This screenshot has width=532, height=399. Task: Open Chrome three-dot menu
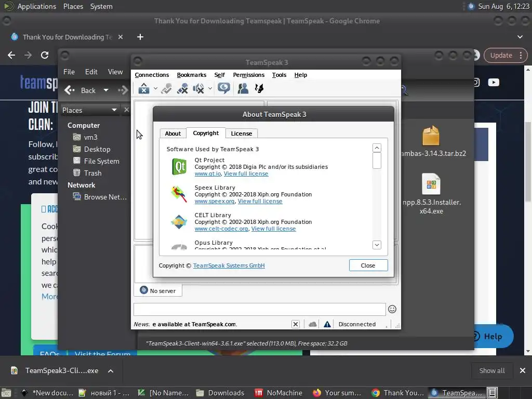[x=521, y=55]
